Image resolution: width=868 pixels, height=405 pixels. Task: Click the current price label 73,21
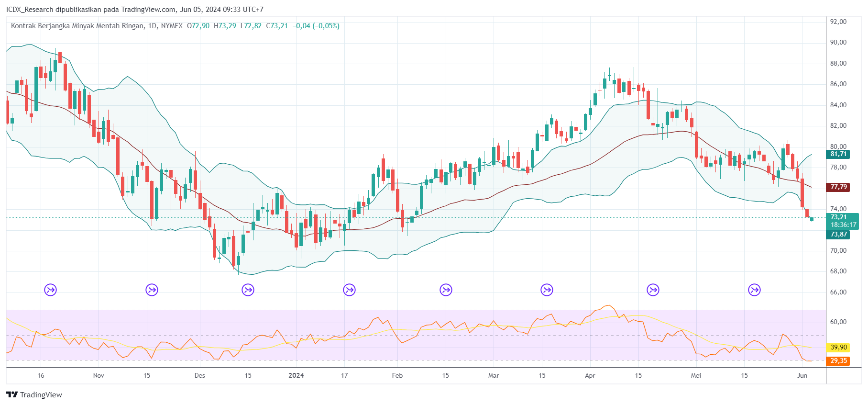click(x=838, y=217)
